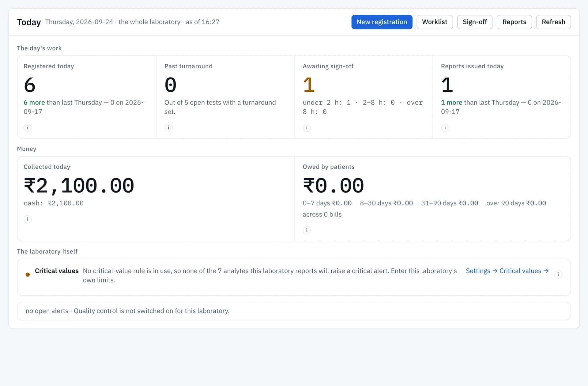
Task: Click the amber Critical values status dot
Action: [28, 274]
